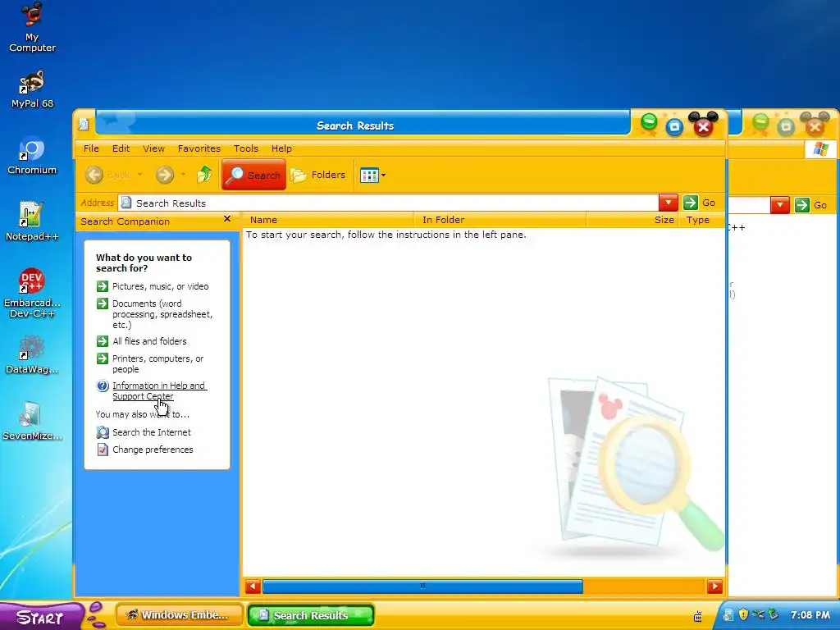Click the yellow shield security tray icon
The image size is (840, 630).
pyautogui.click(x=743, y=614)
